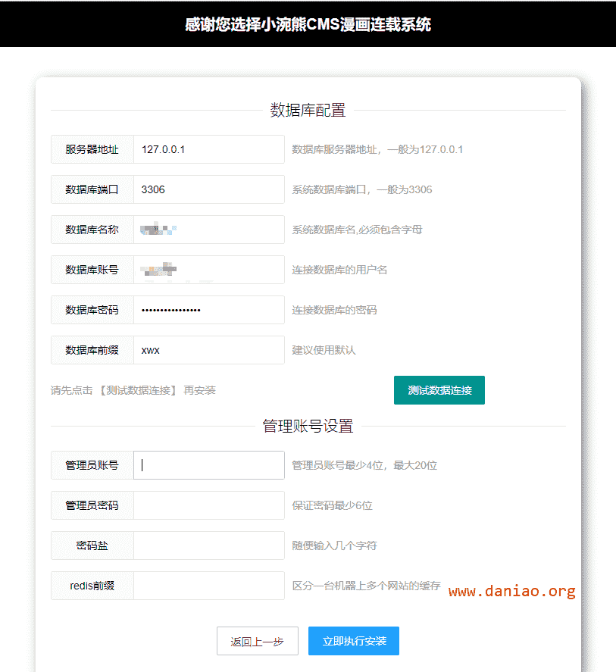Click the 数据库端口 input with 3306
The height and width of the screenshot is (672, 616).
click(209, 189)
